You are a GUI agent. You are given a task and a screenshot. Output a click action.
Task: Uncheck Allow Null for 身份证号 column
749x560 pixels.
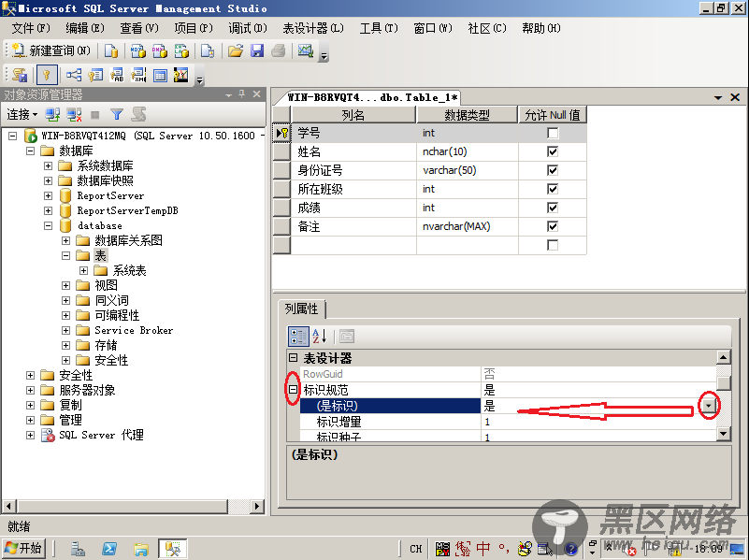(553, 170)
